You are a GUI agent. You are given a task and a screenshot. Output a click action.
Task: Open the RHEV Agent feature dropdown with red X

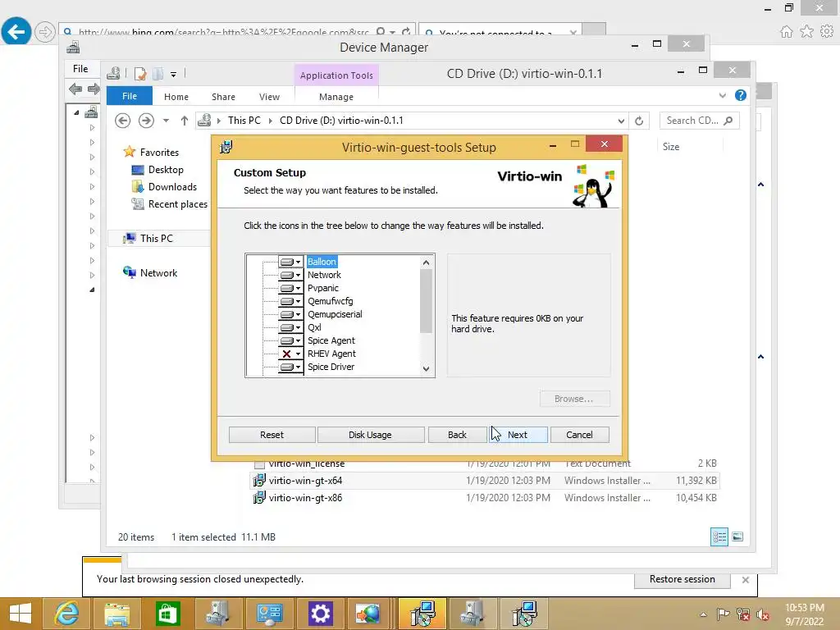[x=290, y=354]
